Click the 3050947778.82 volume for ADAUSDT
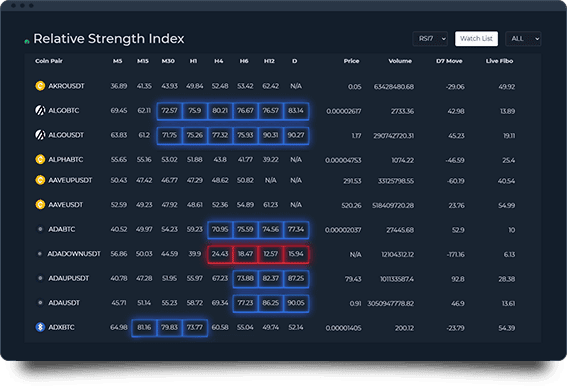Screen dimensions: 567x386 tap(391, 303)
